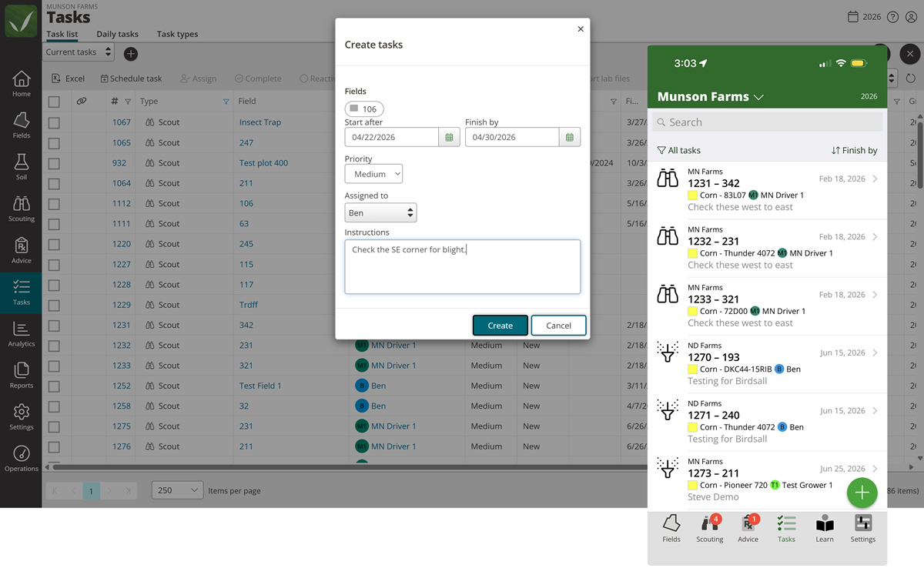924x578 pixels.
Task: Click the help question mark icon
Action: coord(892,17)
